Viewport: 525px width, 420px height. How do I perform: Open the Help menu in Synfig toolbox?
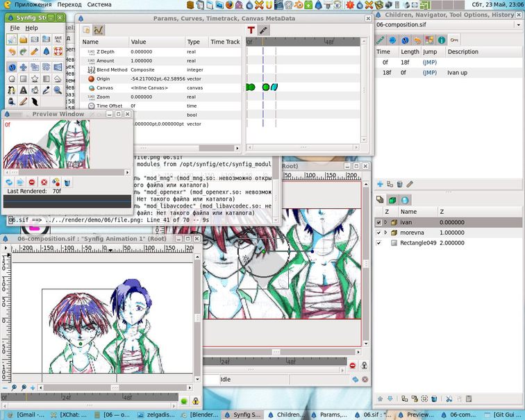point(31,28)
